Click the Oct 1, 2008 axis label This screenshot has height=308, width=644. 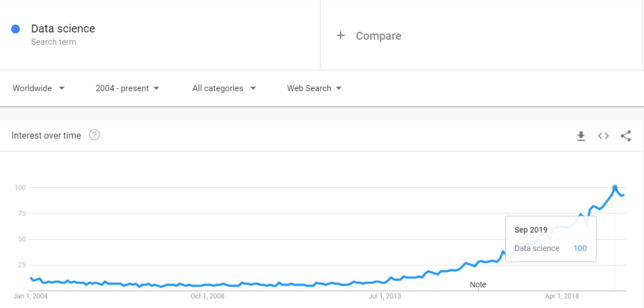click(208, 296)
